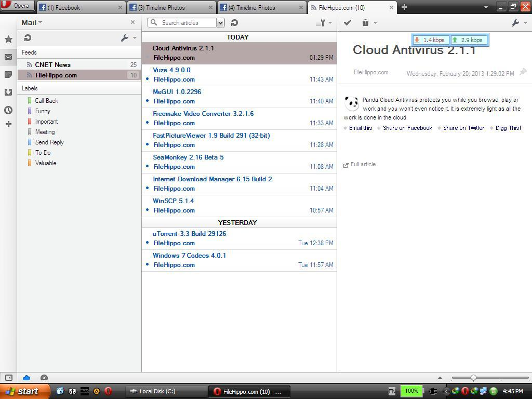The image size is (532, 399).
Task: Open the bookmarks star panel icon
Action: click(x=8, y=39)
